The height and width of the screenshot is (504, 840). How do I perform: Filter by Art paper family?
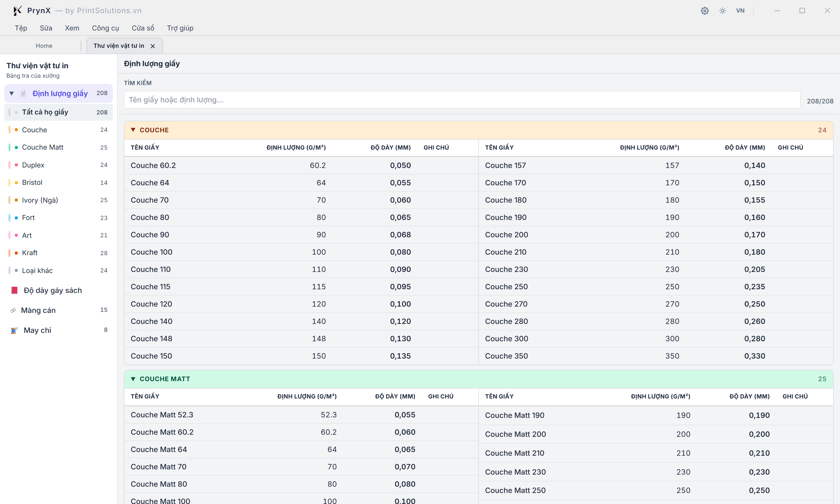click(x=58, y=235)
